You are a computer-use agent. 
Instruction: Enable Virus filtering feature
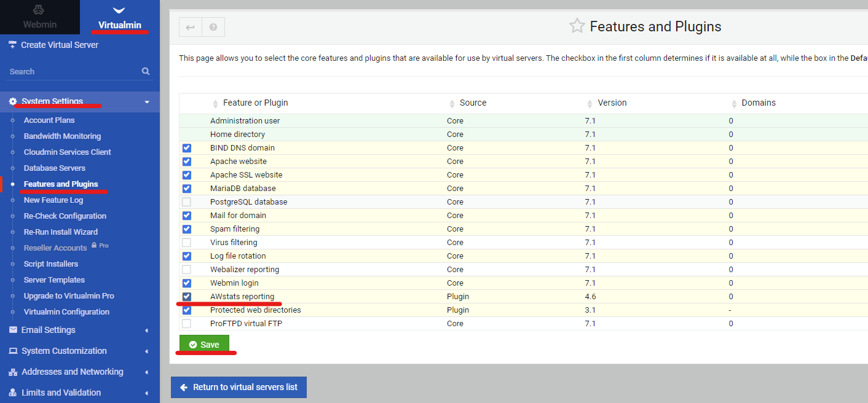click(186, 242)
